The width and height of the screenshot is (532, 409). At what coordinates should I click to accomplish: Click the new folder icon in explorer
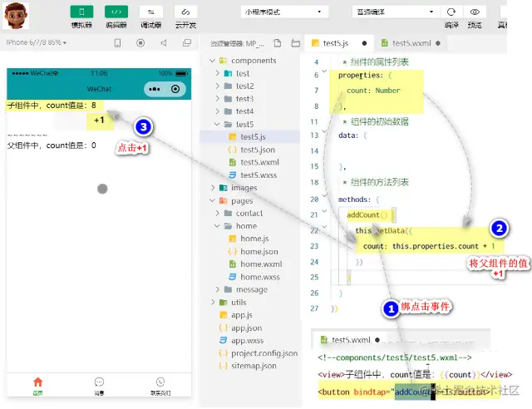[x=296, y=43]
